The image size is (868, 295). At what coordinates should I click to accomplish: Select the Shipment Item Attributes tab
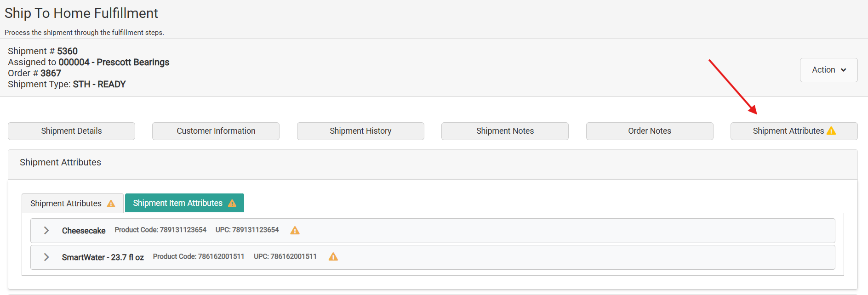pyautogui.click(x=178, y=203)
